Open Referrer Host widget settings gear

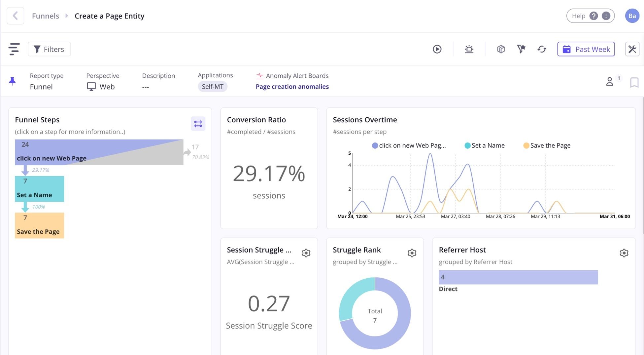(x=624, y=253)
